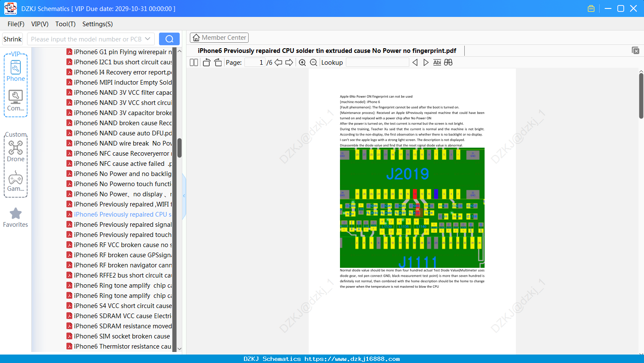Open iPhone6 Previously repaired signal file
The image size is (644, 363).
pos(123,224)
